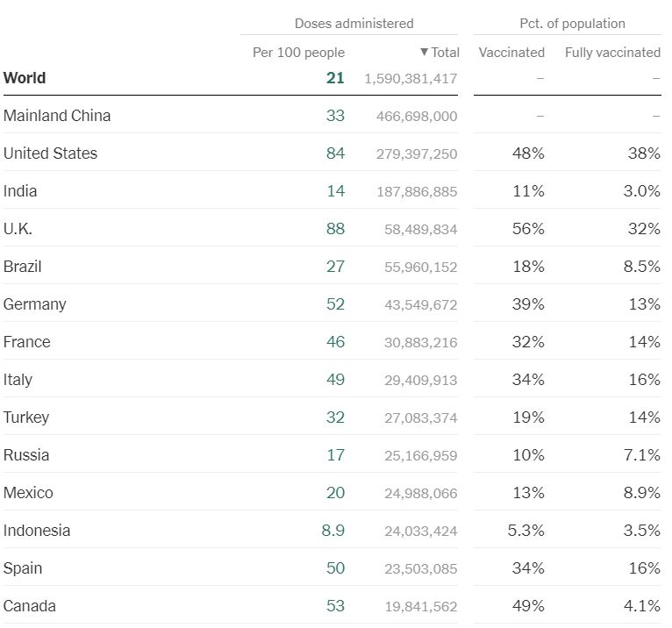The image size is (672, 628).
Task: Click Germany's vaccinated percentage 39%
Action: 528,304
